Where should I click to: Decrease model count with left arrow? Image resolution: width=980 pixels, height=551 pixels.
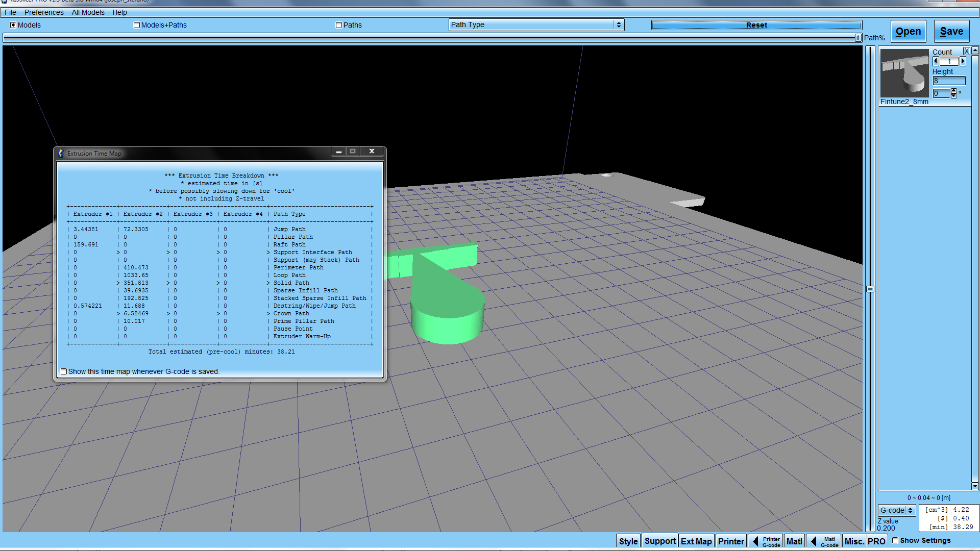click(x=936, y=61)
